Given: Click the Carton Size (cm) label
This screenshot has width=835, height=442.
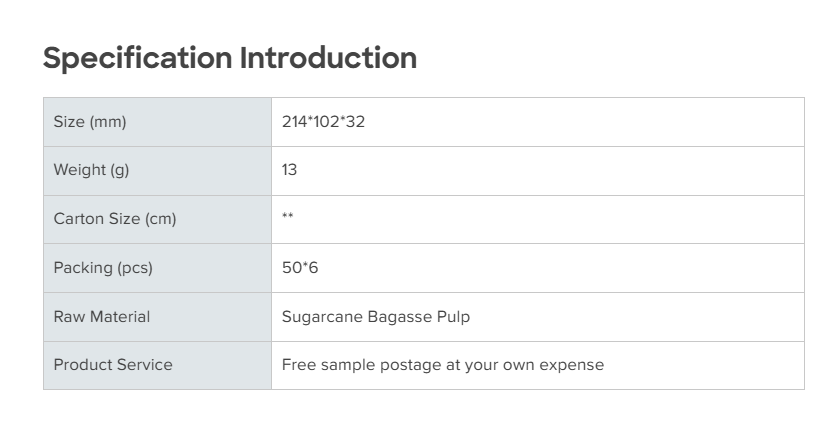Looking at the screenshot, I should [114, 219].
